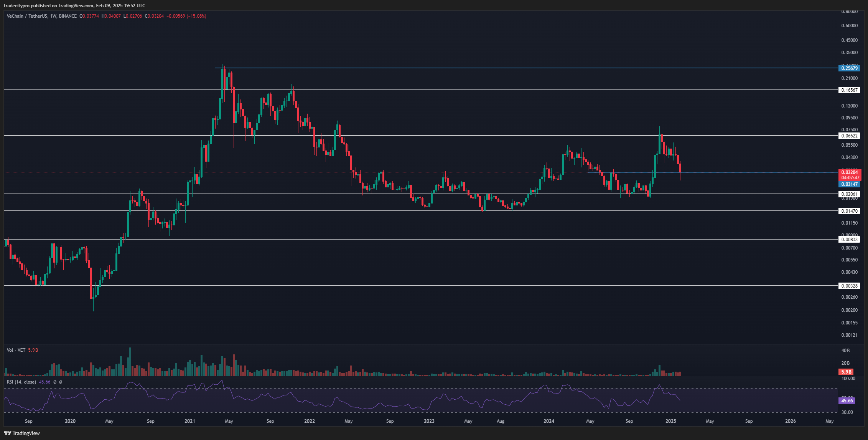This screenshot has width=868, height=440.
Task: Click the 0.00260 price axis label
Action: click(849, 297)
